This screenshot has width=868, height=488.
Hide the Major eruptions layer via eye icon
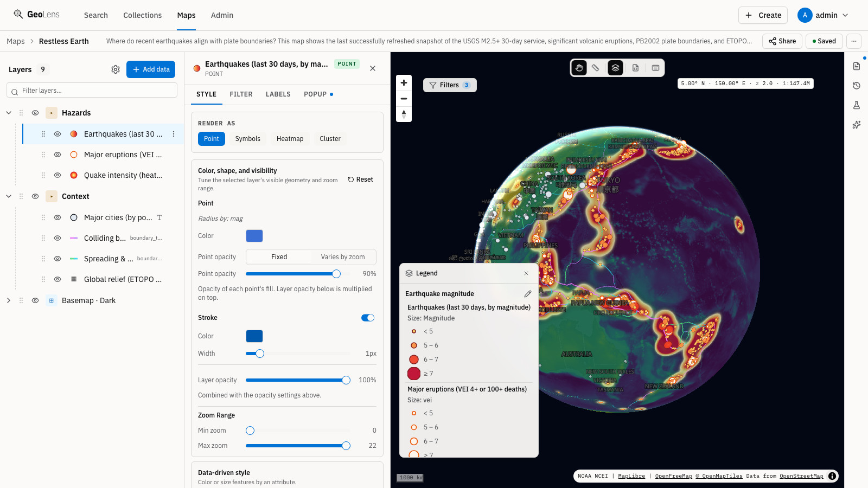(x=58, y=155)
